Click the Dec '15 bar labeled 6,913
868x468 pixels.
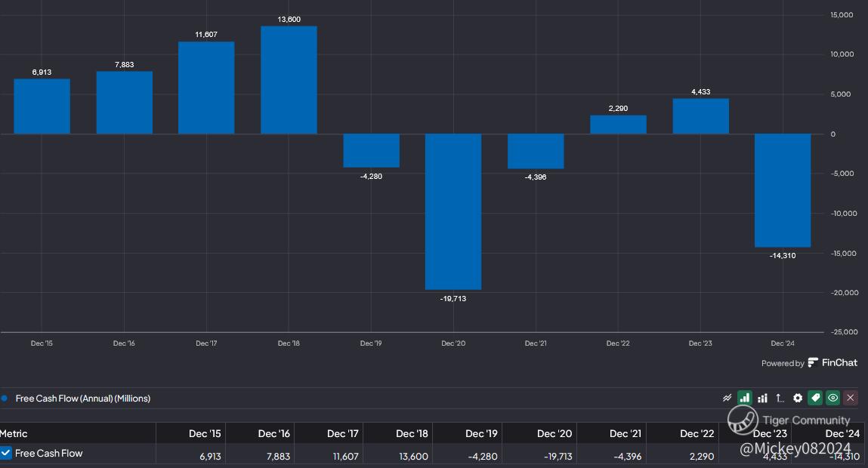pos(42,106)
